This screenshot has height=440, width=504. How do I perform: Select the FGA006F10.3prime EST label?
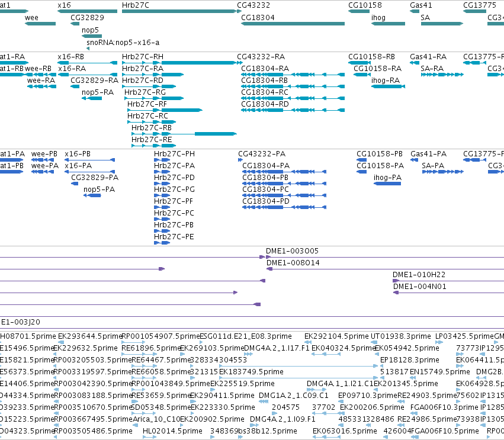pos(445,407)
